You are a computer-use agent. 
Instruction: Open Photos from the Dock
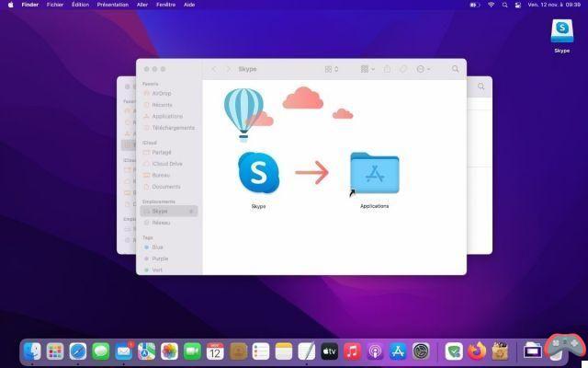click(x=169, y=351)
